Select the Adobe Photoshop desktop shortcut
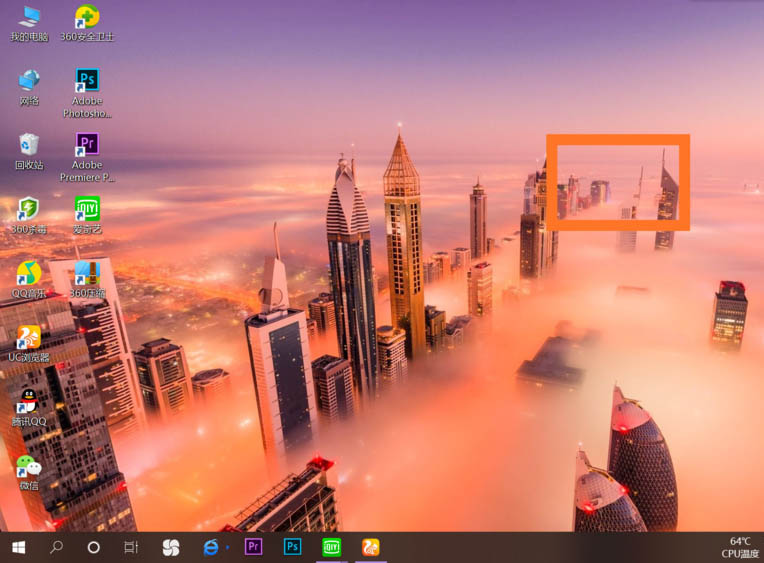764x563 pixels. point(87,93)
